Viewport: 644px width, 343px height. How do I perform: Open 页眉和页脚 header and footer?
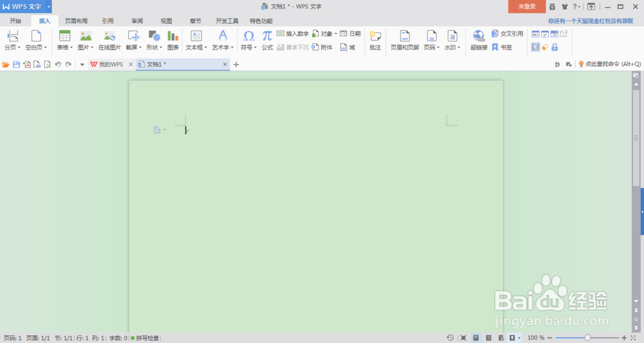coord(404,40)
